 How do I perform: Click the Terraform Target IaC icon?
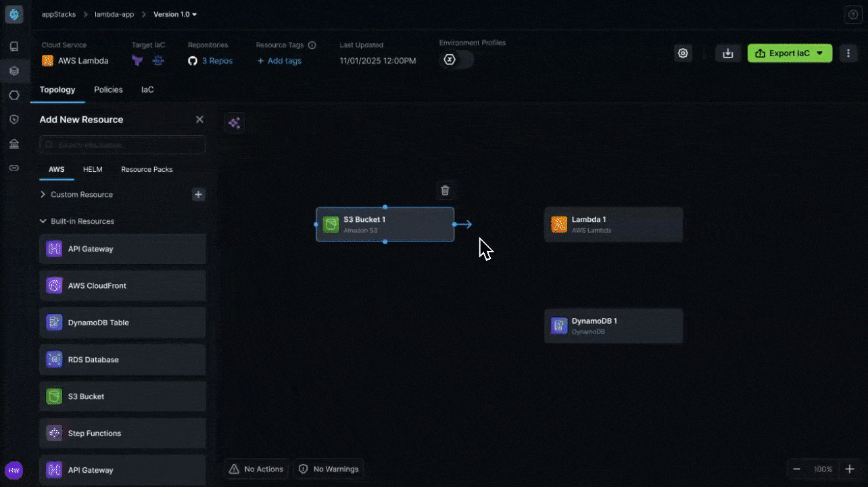pyautogui.click(x=138, y=61)
